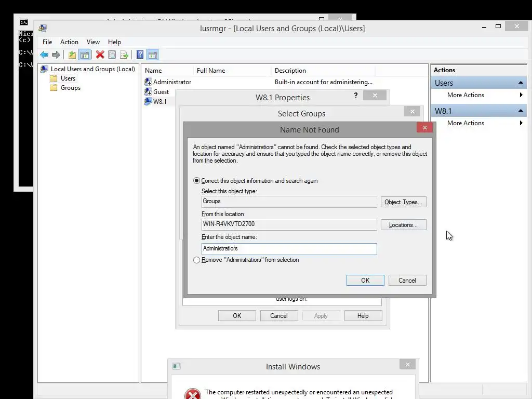Click the question mark in W8.1 Properties

tap(355, 96)
